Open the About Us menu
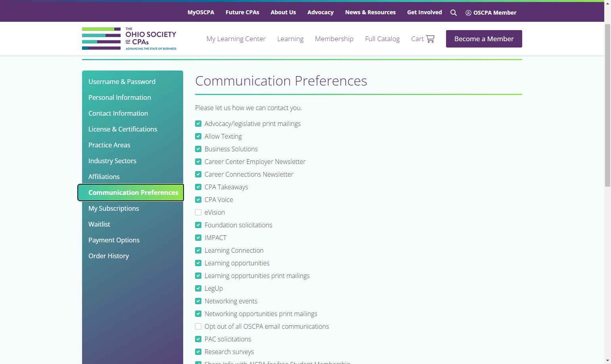This screenshot has width=611, height=364. tap(283, 12)
